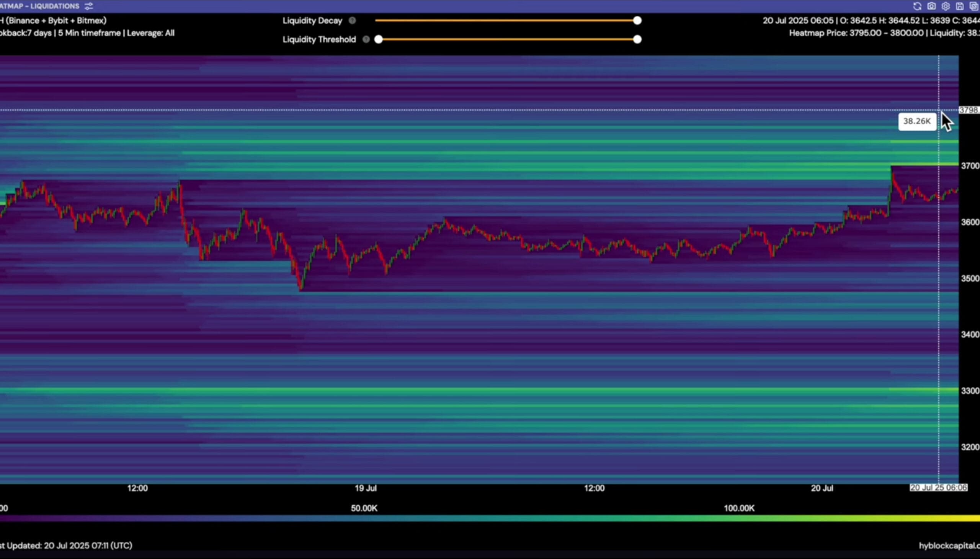Click Liquidity Decay help question icon
This screenshot has height=559, width=980.
click(x=352, y=21)
